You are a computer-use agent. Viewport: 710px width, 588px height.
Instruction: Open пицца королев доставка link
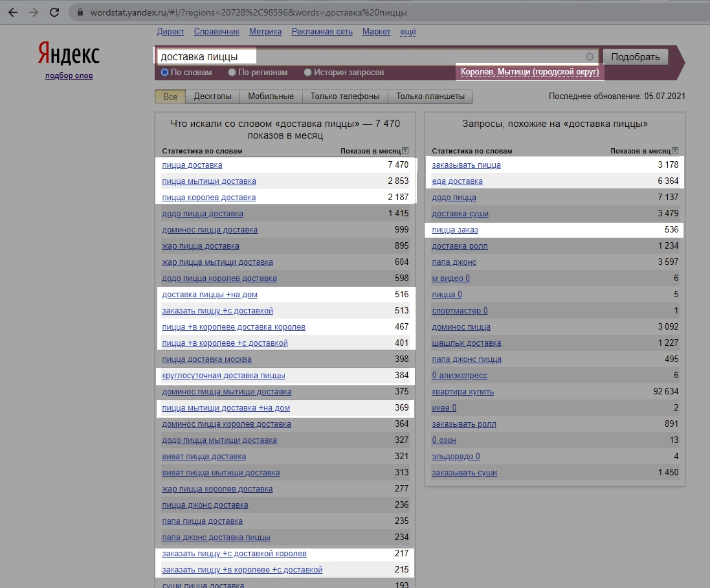click(x=209, y=198)
